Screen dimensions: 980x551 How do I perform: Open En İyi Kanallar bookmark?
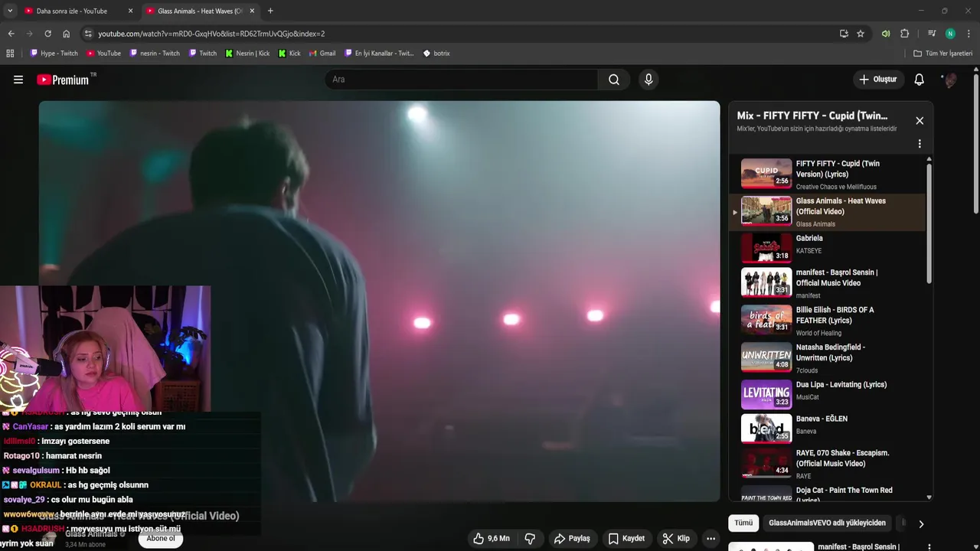click(x=379, y=54)
